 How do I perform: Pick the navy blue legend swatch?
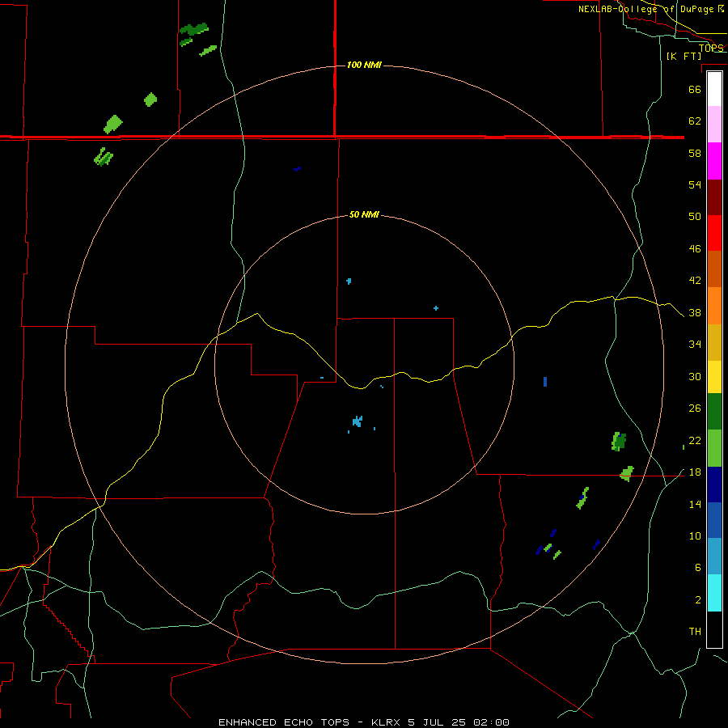pos(714,485)
